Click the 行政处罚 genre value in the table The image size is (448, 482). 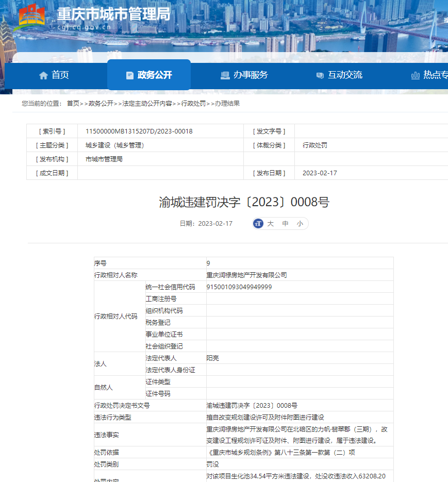point(315,145)
